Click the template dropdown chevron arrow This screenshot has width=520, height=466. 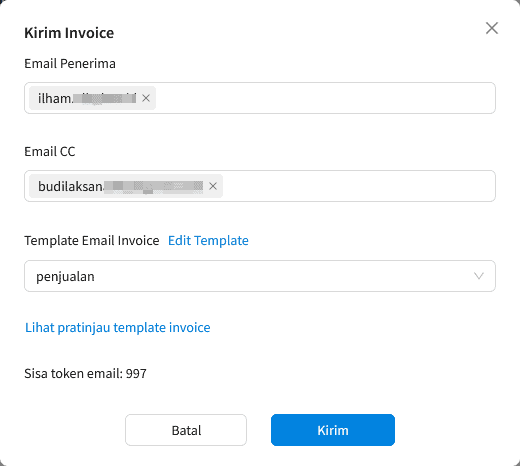tap(479, 276)
